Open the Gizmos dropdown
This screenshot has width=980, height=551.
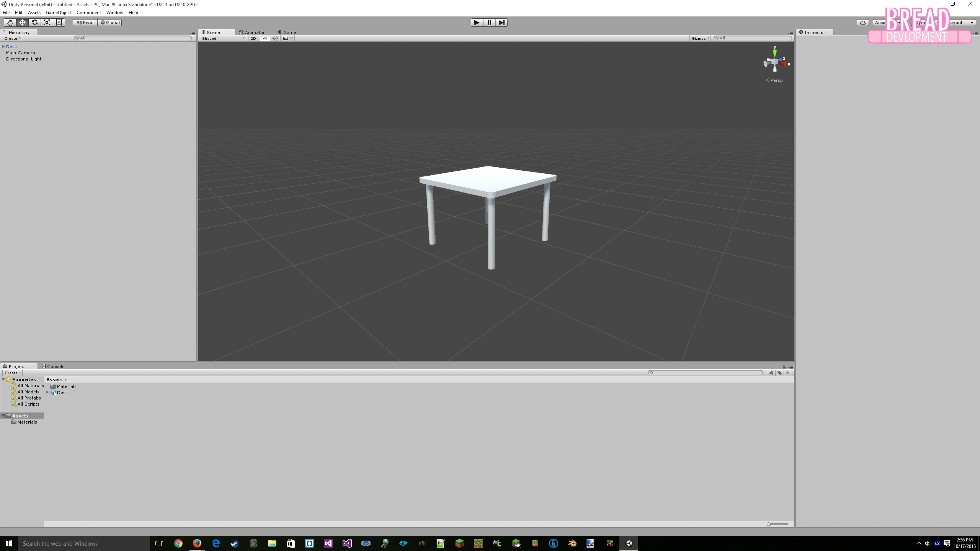700,38
